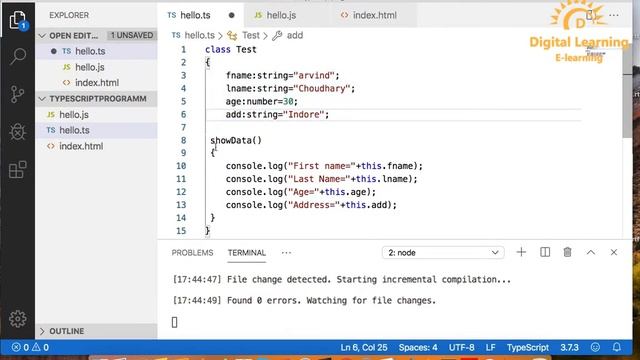Viewport: 640px width, 360px height.
Task: Open panel ellipsis for more views
Action: [286, 253]
